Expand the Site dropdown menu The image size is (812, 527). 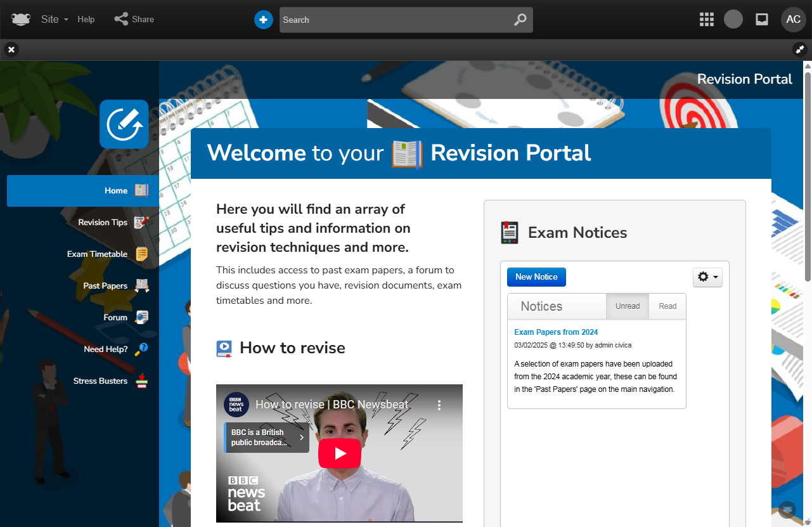(54, 20)
